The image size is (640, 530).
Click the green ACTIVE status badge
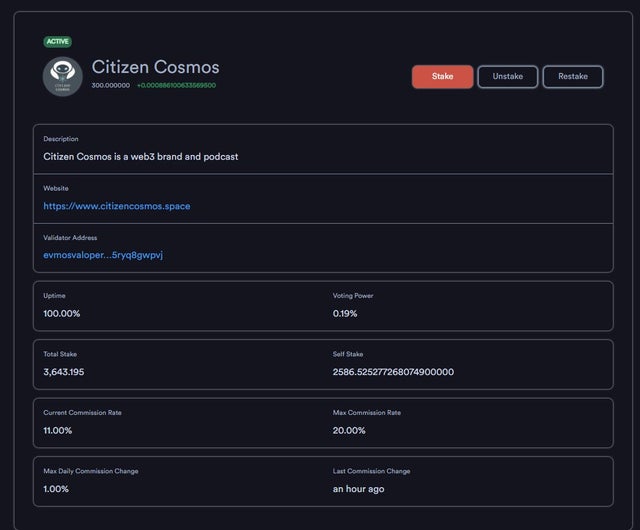[58, 42]
